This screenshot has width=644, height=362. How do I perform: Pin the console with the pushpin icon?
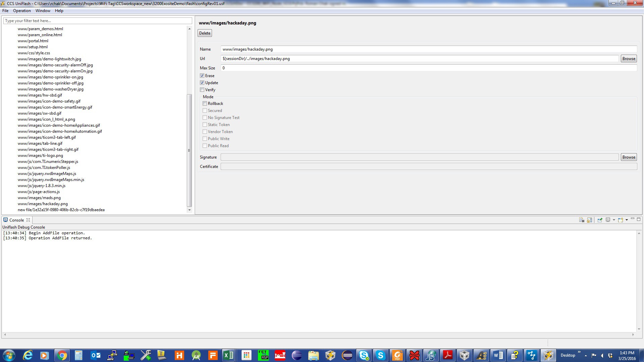tap(600, 220)
